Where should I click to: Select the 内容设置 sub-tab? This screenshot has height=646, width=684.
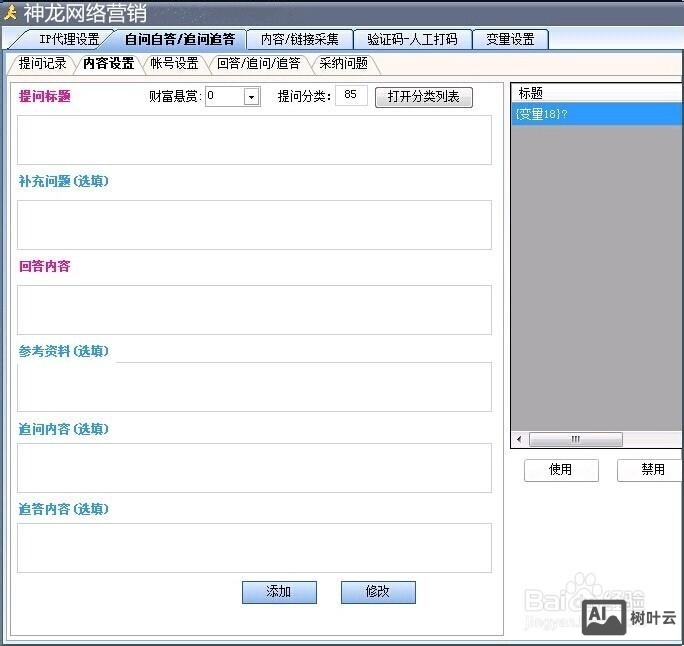(x=109, y=64)
